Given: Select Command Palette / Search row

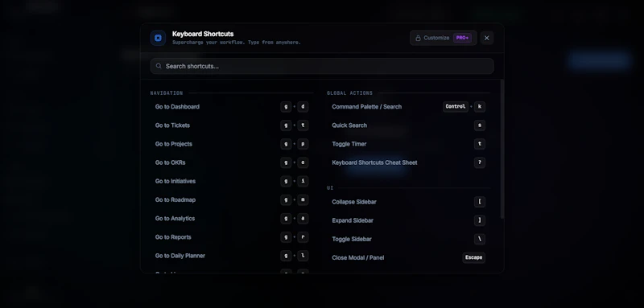Looking at the screenshot, I should pyautogui.click(x=409, y=107).
